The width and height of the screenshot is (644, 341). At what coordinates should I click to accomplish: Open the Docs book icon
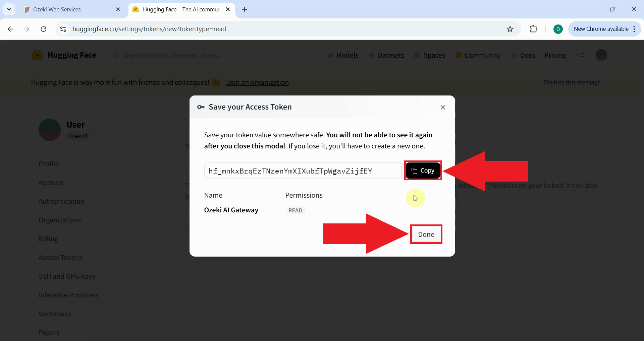coord(515,55)
